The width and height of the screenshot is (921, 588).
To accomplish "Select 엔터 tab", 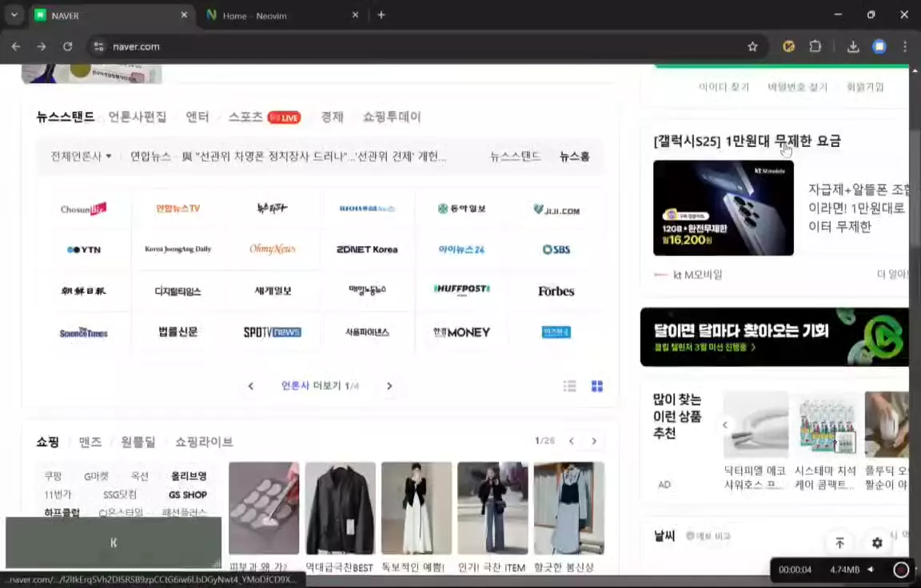I will tap(197, 117).
